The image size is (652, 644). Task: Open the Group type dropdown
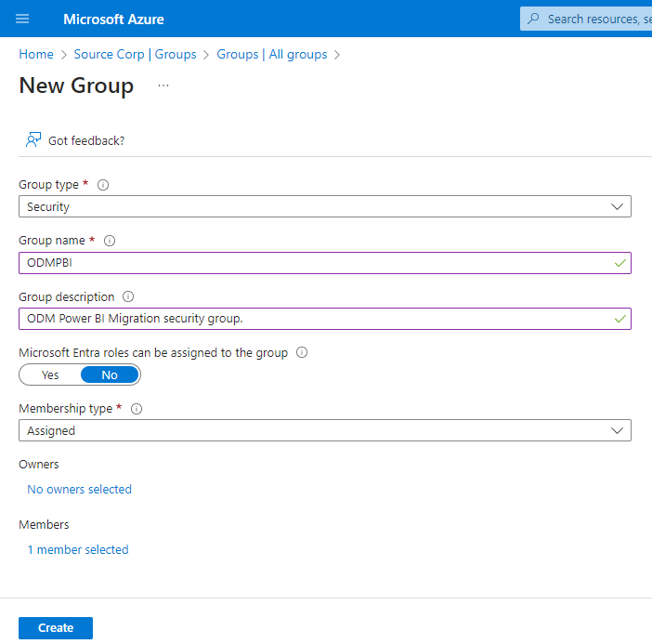click(x=325, y=206)
